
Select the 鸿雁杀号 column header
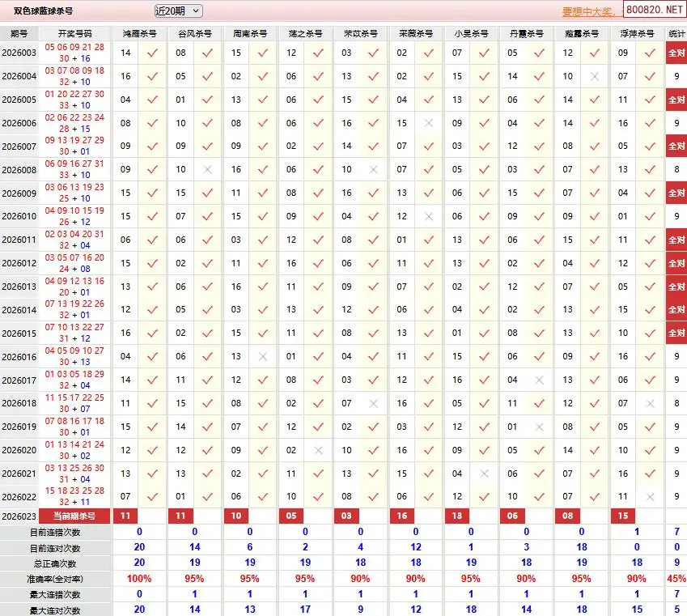(x=139, y=34)
